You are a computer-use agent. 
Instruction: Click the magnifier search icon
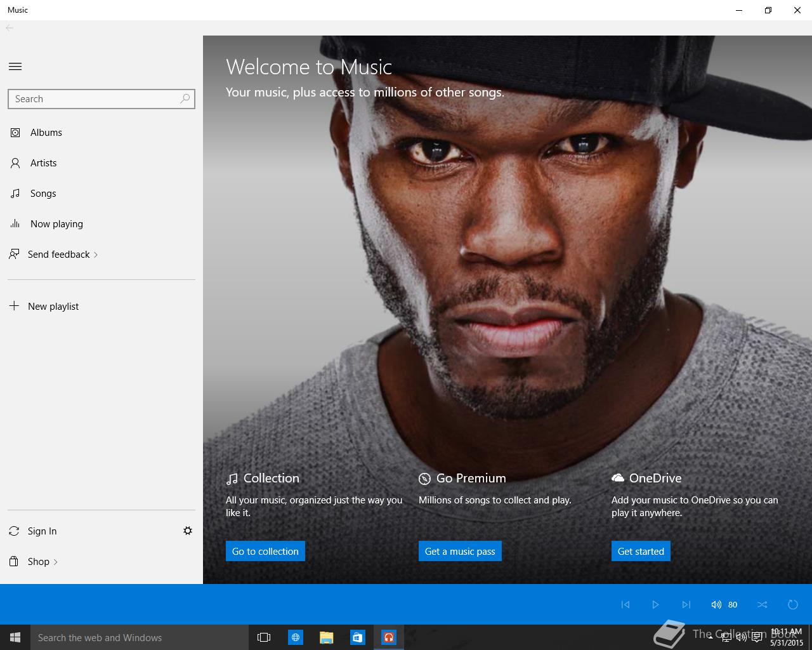(185, 98)
